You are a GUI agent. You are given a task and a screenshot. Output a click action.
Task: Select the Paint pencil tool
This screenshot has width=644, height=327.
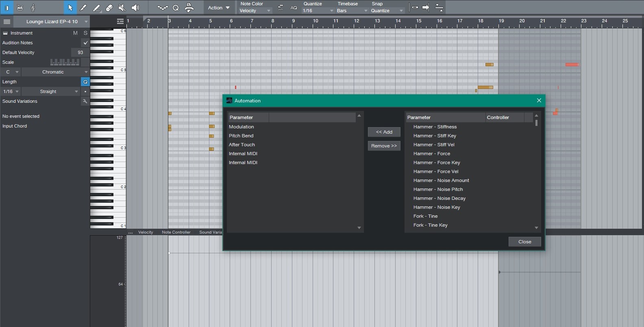click(x=83, y=7)
